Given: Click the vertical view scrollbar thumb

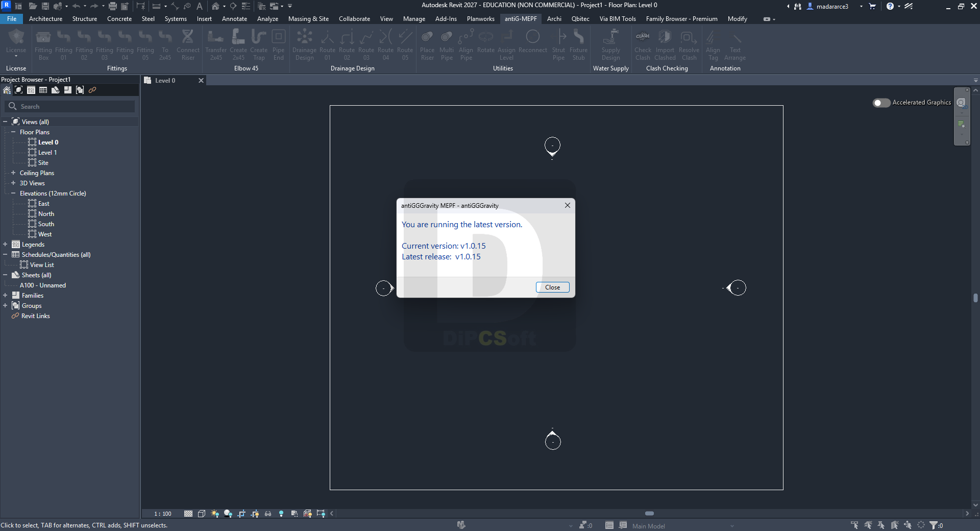Looking at the screenshot, I should click(975, 298).
